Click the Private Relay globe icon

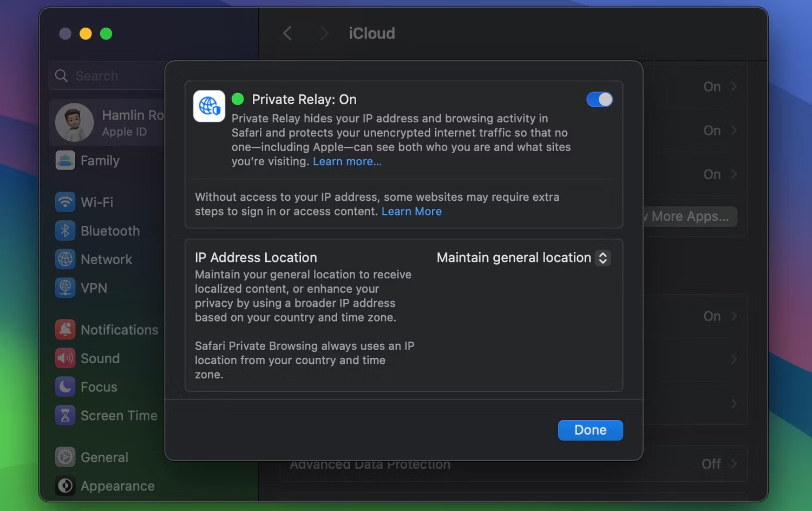209,106
